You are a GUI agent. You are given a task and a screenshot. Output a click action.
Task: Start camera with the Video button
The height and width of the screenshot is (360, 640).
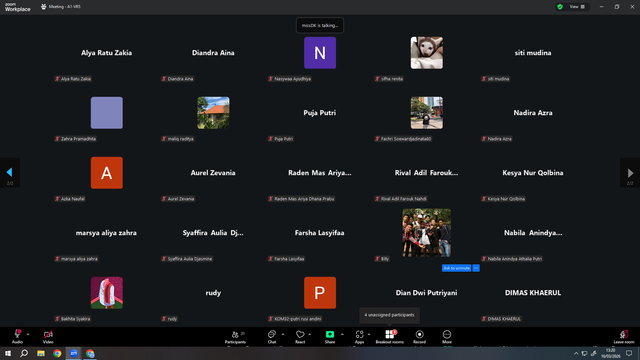[48, 337]
